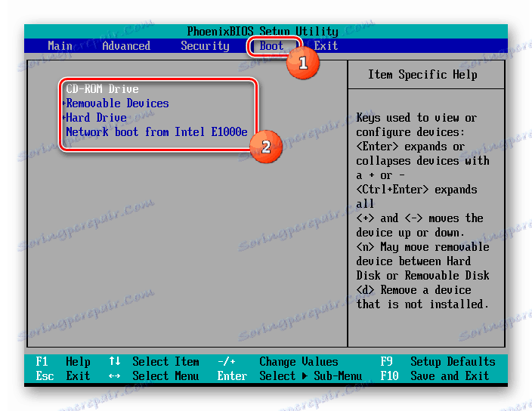Click the Select Sub-Menu legend text

[311, 375]
